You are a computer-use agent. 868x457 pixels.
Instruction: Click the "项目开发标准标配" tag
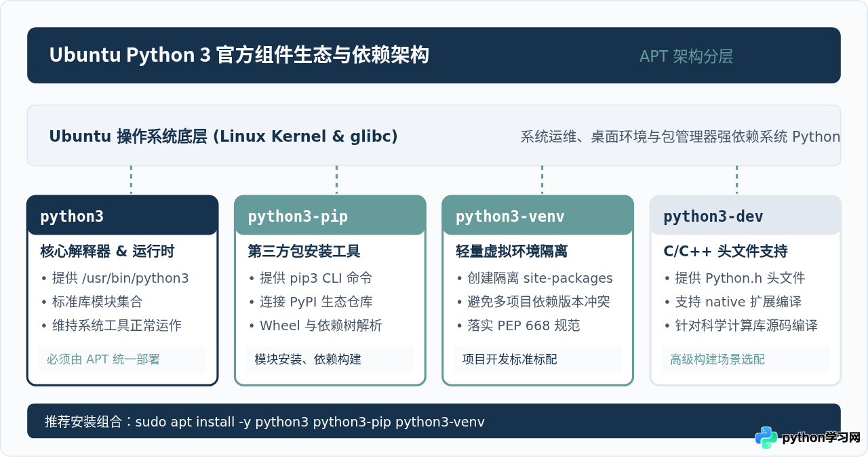point(538,359)
